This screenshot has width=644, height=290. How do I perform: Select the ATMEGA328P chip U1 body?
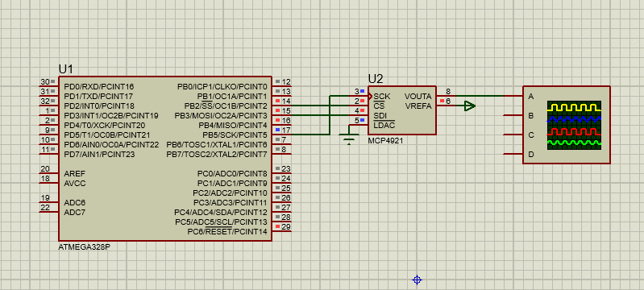164,159
